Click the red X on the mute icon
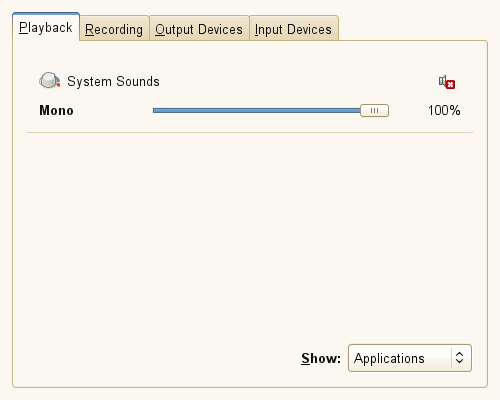 [451, 85]
